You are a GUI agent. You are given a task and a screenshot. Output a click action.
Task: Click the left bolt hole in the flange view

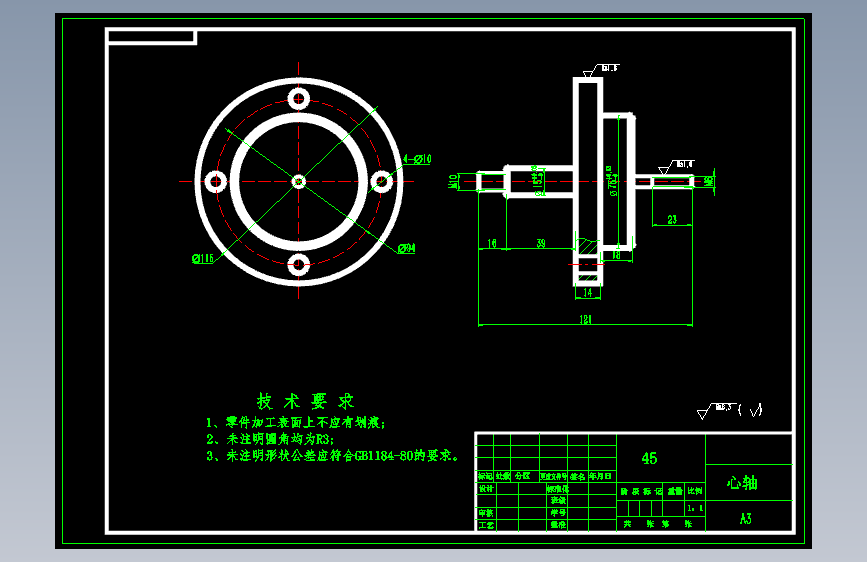point(216,181)
